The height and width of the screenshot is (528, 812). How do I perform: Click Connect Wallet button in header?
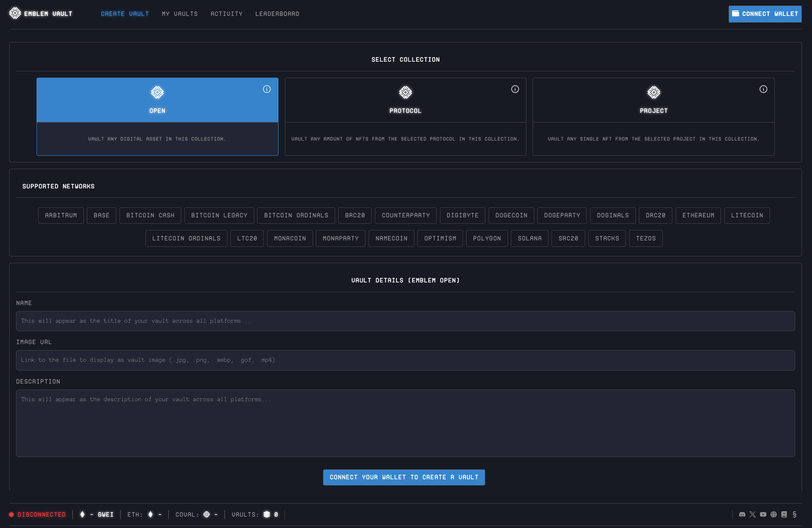(x=765, y=14)
